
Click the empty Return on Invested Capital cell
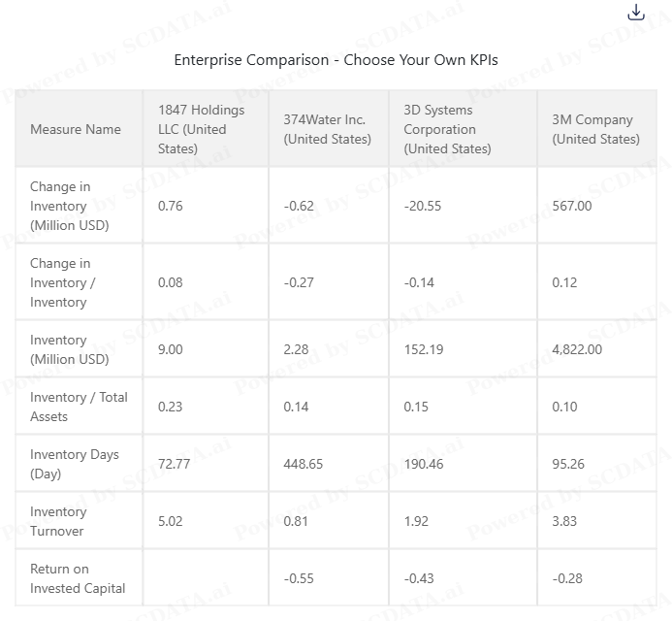click(x=206, y=578)
